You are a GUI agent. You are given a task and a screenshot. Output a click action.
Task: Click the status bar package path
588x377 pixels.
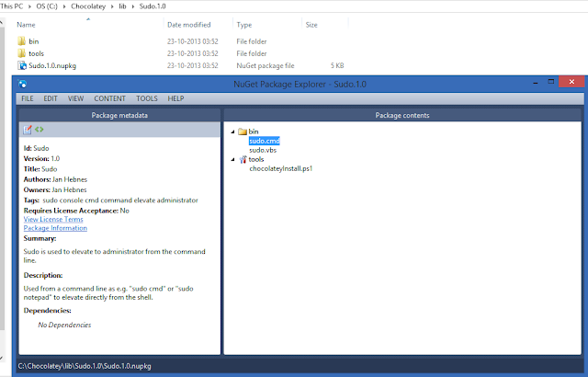point(85,366)
